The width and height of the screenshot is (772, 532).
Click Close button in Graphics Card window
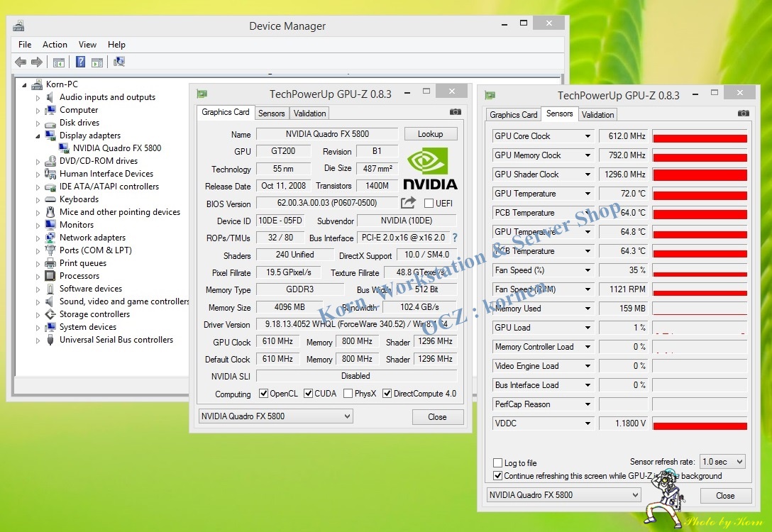tap(437, 417)
